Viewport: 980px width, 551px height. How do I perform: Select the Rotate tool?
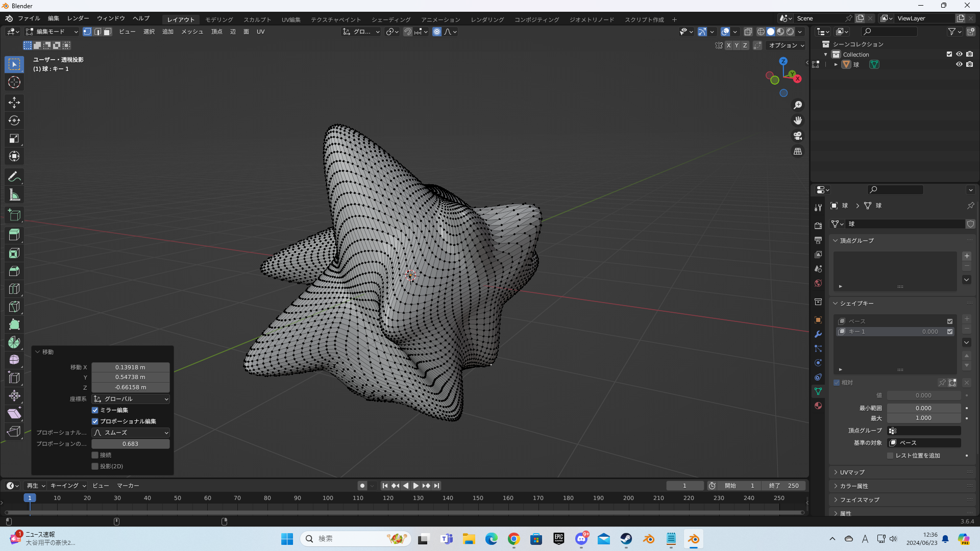(x=14, y=120)
